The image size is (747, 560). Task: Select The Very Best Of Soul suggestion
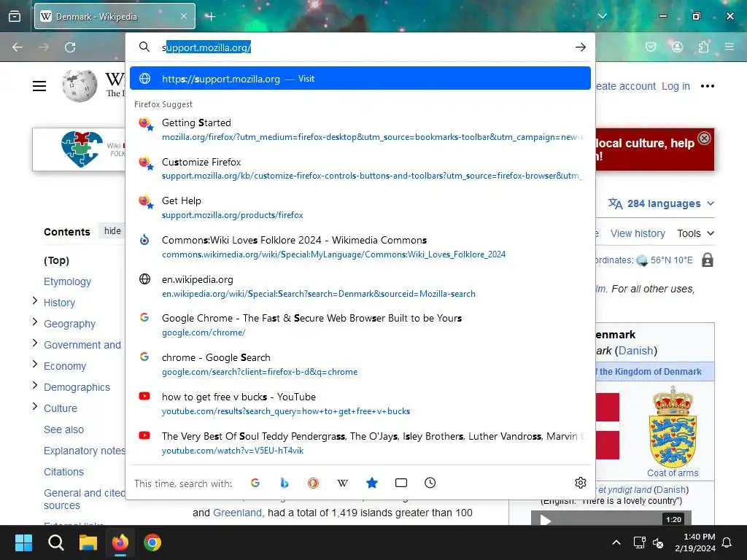pyautogui.click(x=360, y=443)
